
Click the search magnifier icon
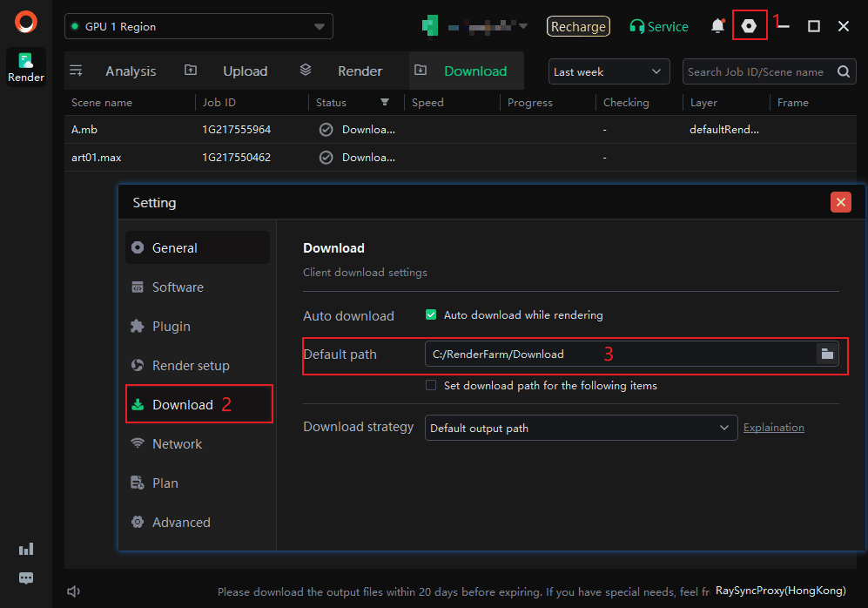(x=844, y=72)
